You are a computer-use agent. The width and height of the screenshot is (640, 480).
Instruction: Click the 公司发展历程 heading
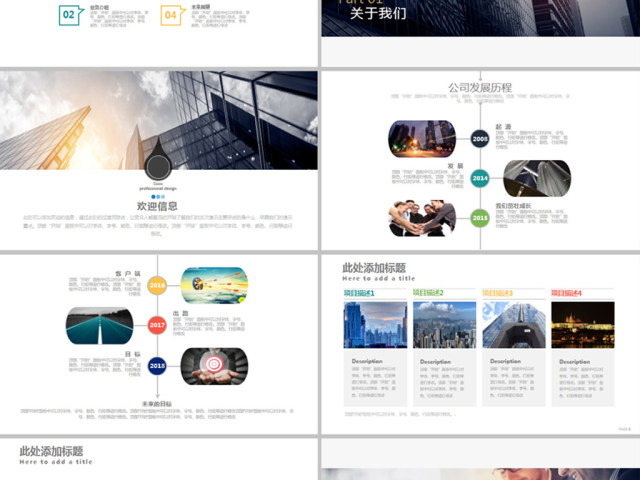pyautogui.click(x=480, y=87)
